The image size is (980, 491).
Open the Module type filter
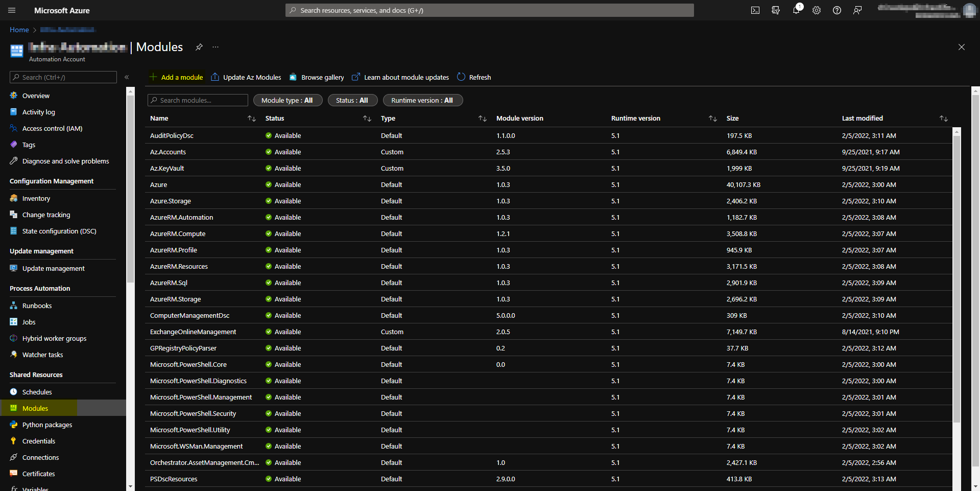click(x=288, y=100)
